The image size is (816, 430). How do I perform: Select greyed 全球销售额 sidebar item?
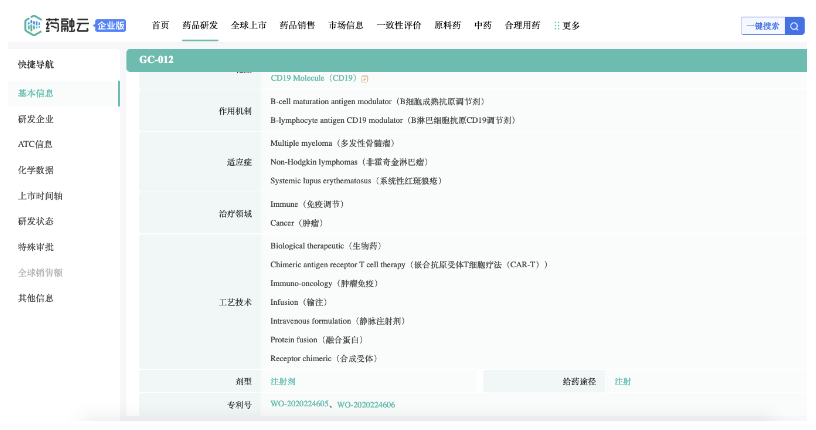tap(40, 273)
